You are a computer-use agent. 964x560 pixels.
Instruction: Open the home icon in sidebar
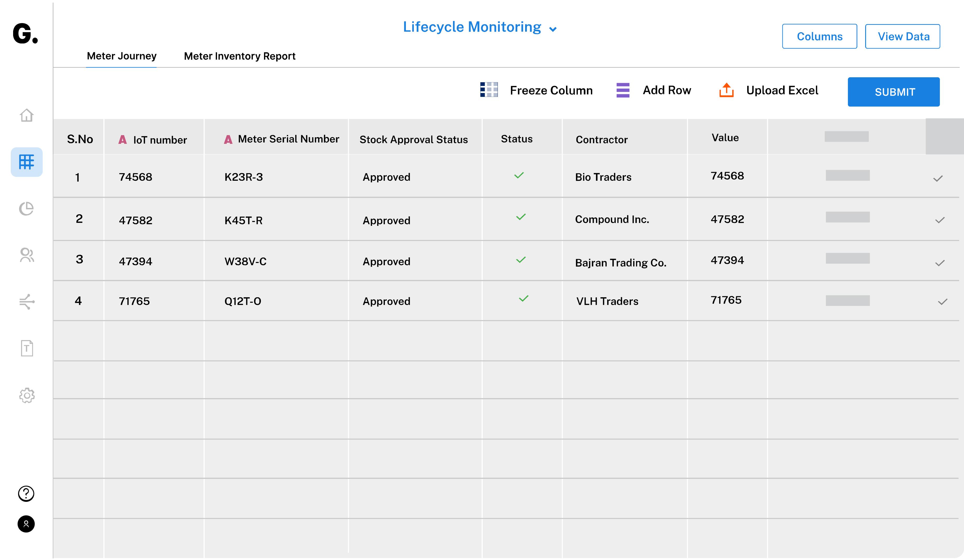pos(26,116)
